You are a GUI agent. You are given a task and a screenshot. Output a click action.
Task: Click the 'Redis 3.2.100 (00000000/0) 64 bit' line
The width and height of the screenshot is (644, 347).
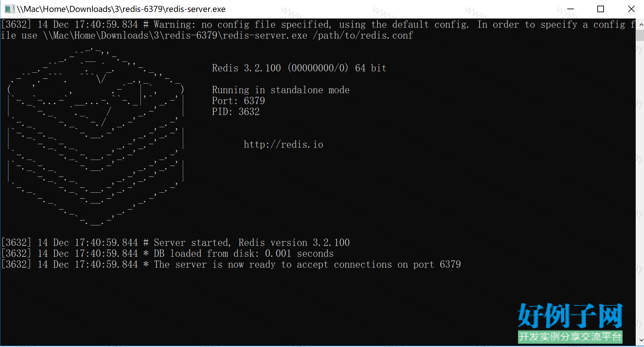(299, 68)
